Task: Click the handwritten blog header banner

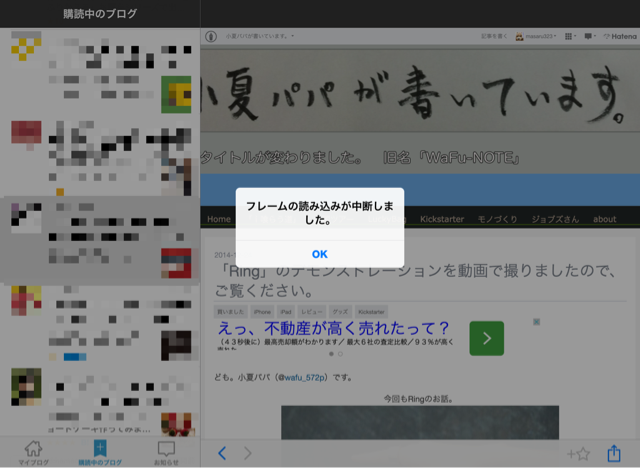Action: pos(420,91)
